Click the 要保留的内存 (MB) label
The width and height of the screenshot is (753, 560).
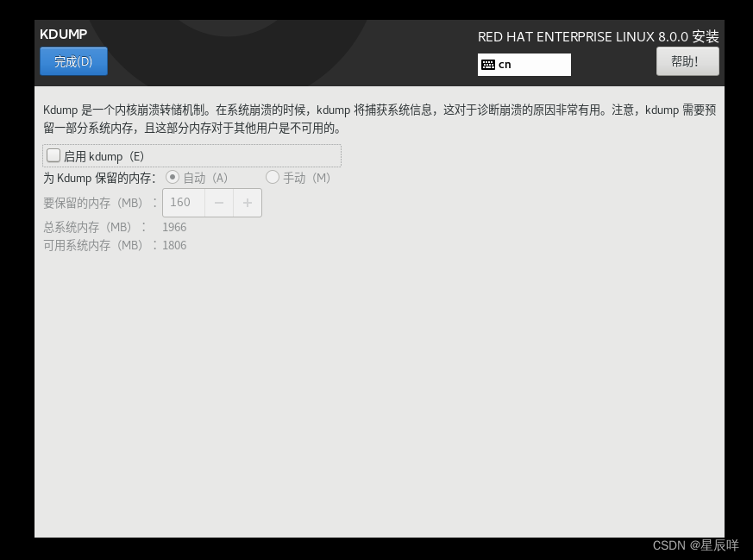point(100,203)
